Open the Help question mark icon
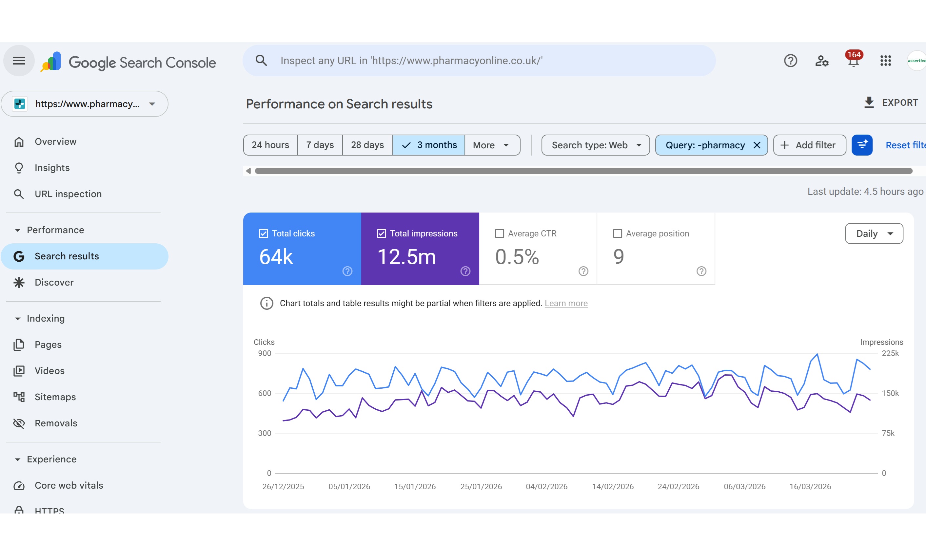 pos(790,61)
